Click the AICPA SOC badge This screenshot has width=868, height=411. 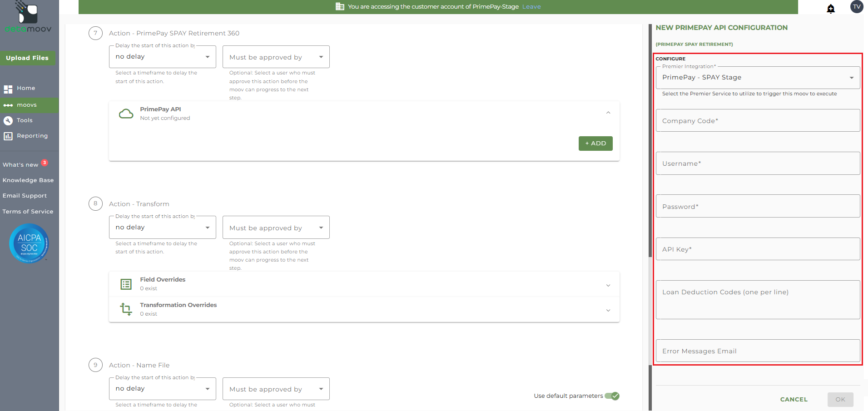tap(29, 243)
